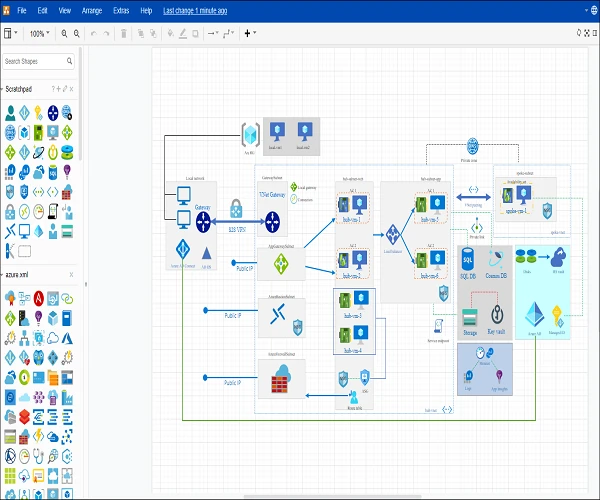This screenshot has height=500, width=600.
Task: Collapse the Scratchpad section
Action: 20,88
